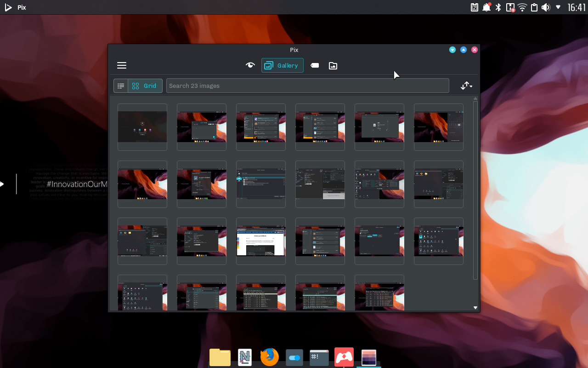Screen dimensions: 588x368
Task: Open the sort order menu
Action: (x=464, y=86)
